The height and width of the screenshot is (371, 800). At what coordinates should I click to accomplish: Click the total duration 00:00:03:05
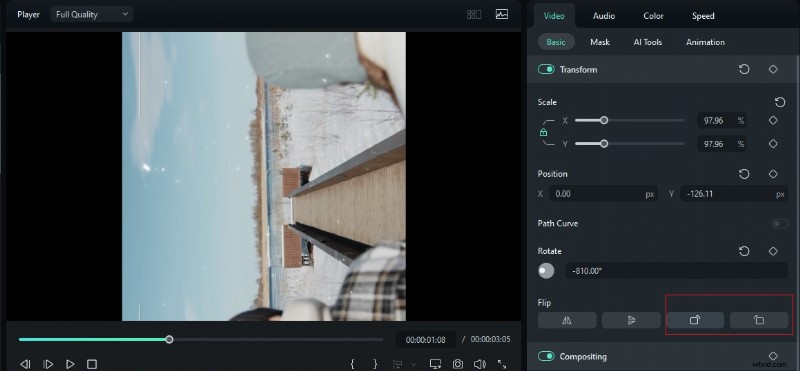pos(490,339)
